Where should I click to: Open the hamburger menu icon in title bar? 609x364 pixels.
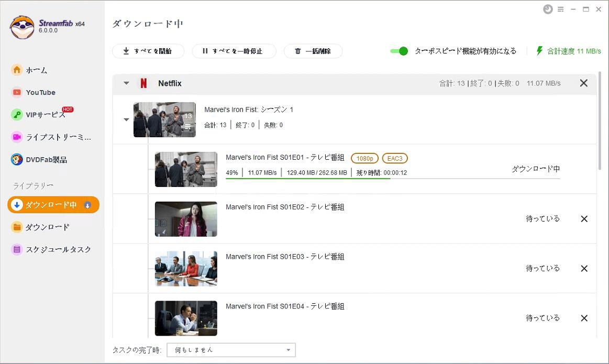coord(560,9)
